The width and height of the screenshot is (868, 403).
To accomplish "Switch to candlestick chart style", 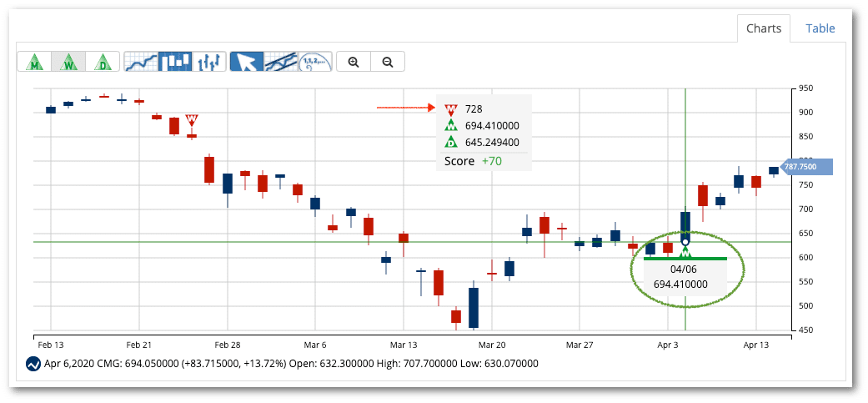I will coord(175,62).
